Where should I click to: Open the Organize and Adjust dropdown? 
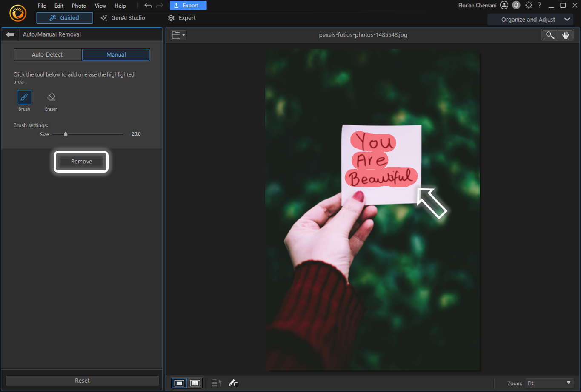(x=530, y=20)
